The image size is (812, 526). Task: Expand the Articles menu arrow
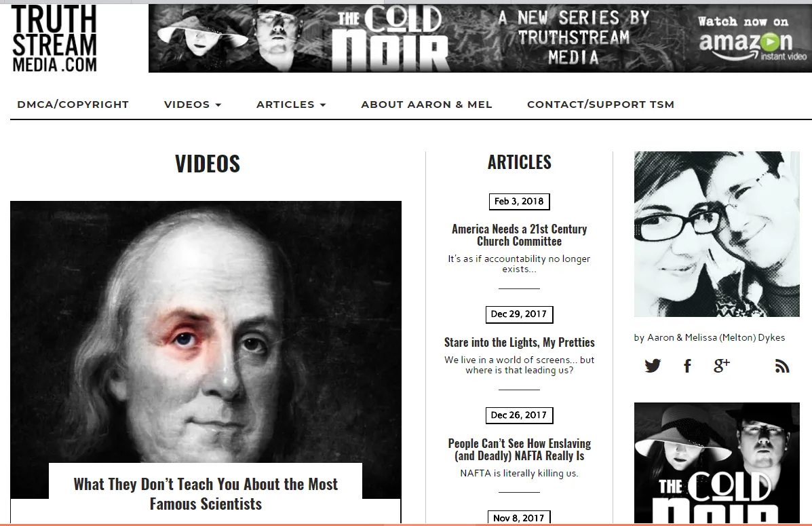[323, 105]
